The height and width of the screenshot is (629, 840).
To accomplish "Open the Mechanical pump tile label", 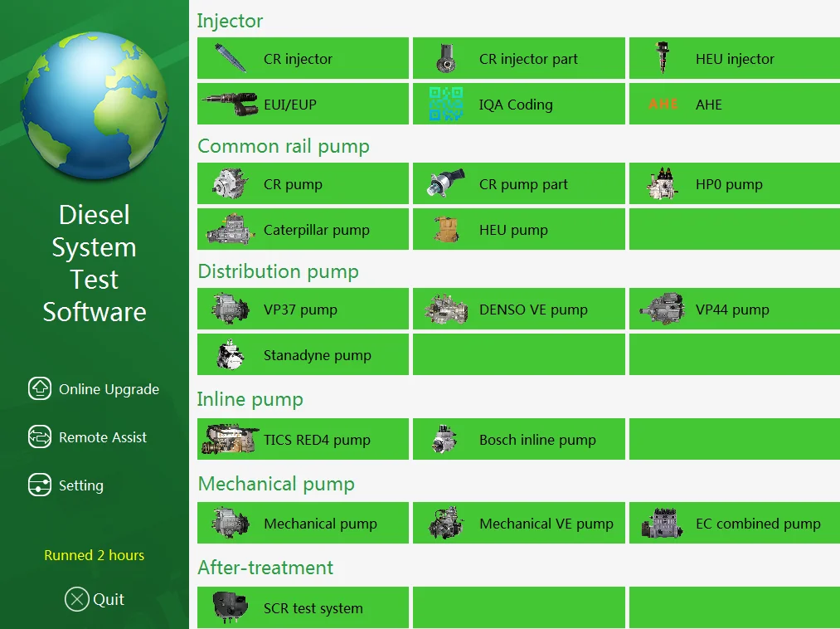I will (320, 524).
